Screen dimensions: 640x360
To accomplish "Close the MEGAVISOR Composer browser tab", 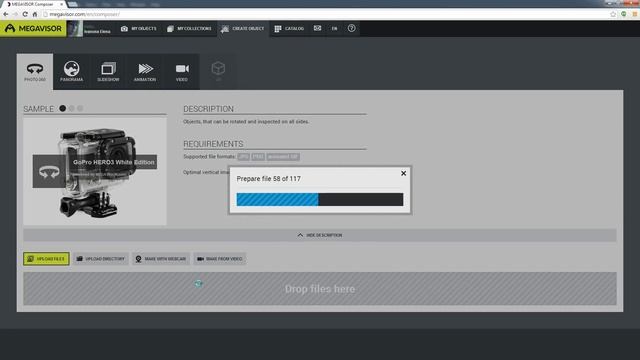I will pyautogui.click(x=62, y=4).
